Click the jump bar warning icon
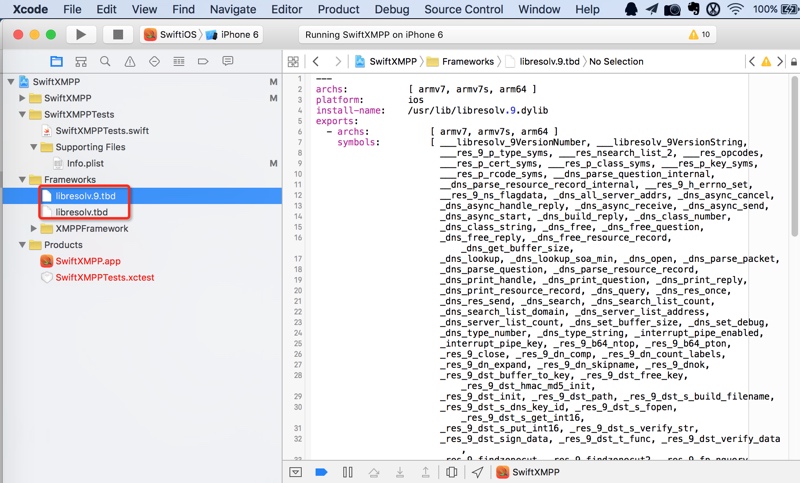The height and width of the screenshot is (483, 800). coord(766,62)
